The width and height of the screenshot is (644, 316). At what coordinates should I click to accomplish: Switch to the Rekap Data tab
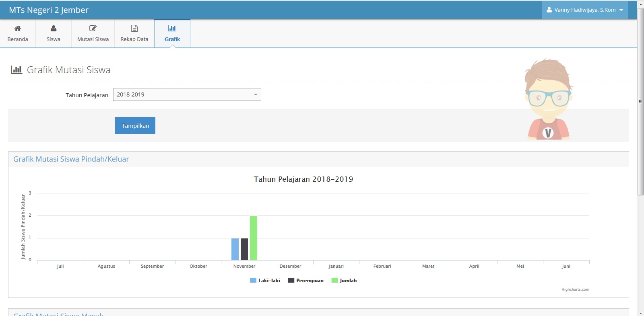click(134, 33)
